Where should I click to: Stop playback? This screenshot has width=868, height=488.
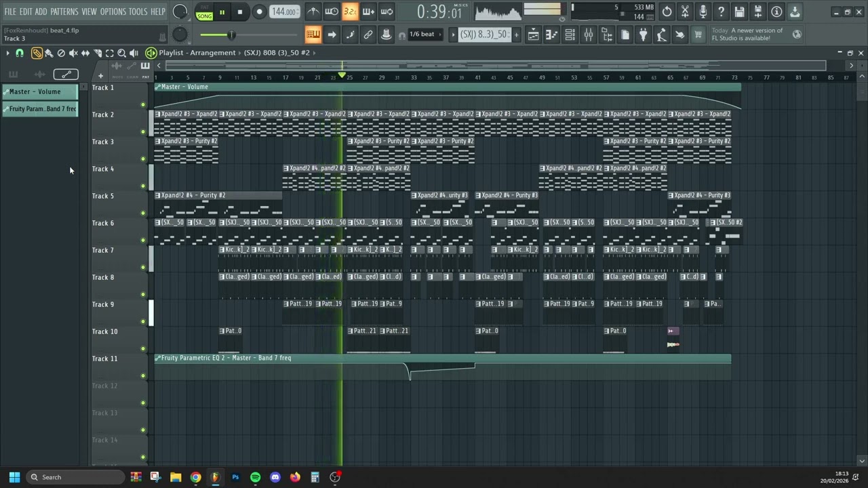tap(240, 12)
